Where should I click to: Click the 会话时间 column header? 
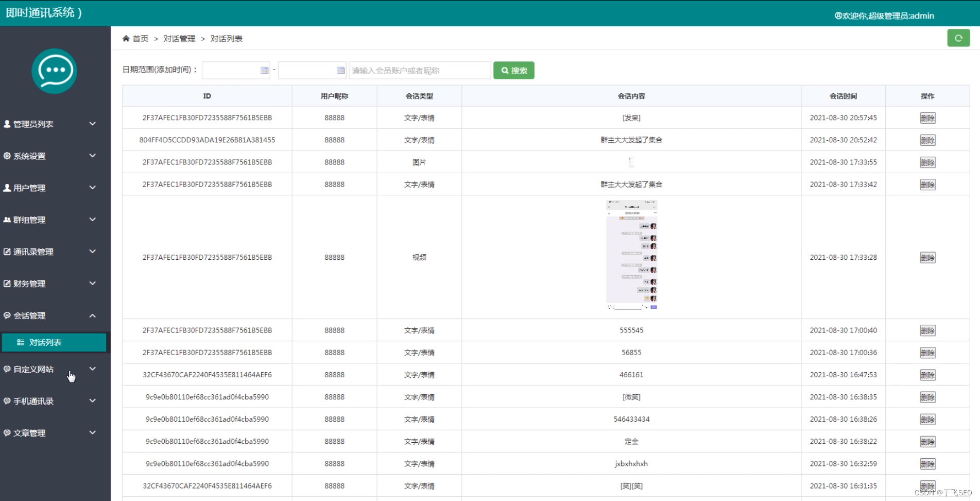pos(843,96)
